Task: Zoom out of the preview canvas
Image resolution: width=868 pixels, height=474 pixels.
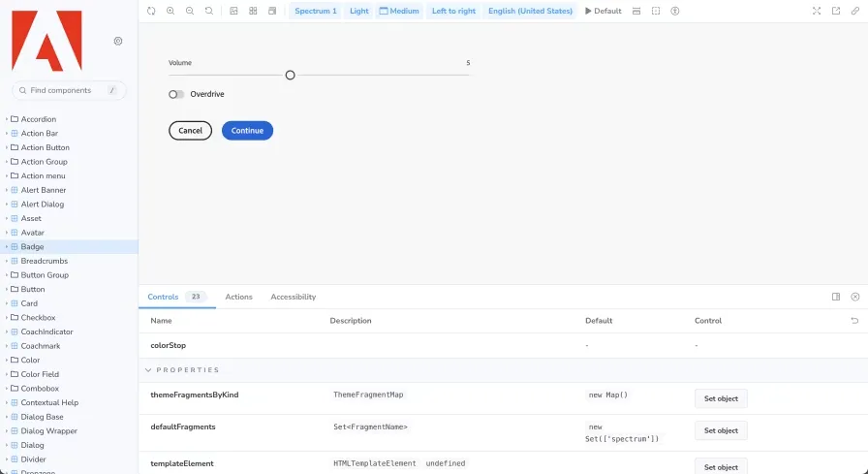Action: coord(190,11)
